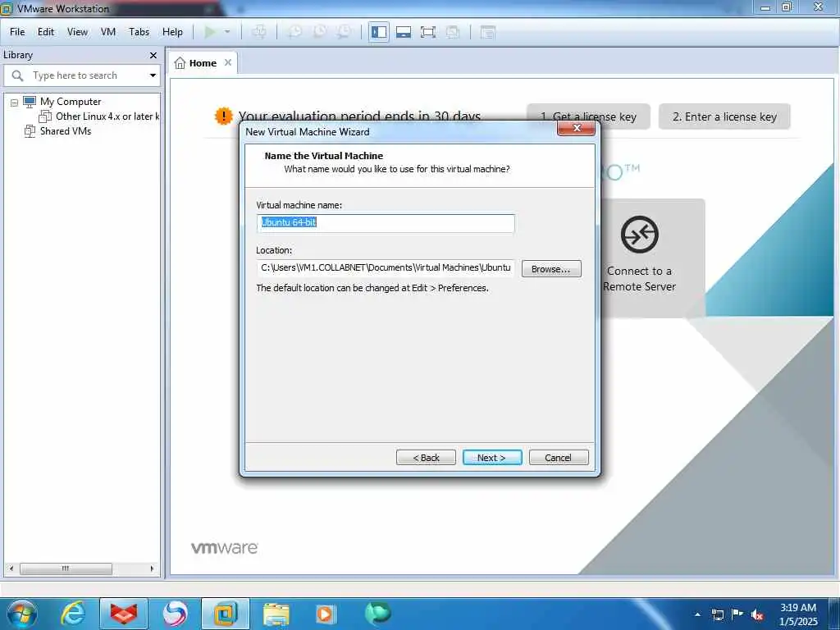Open the Windows Start menu

21,614
